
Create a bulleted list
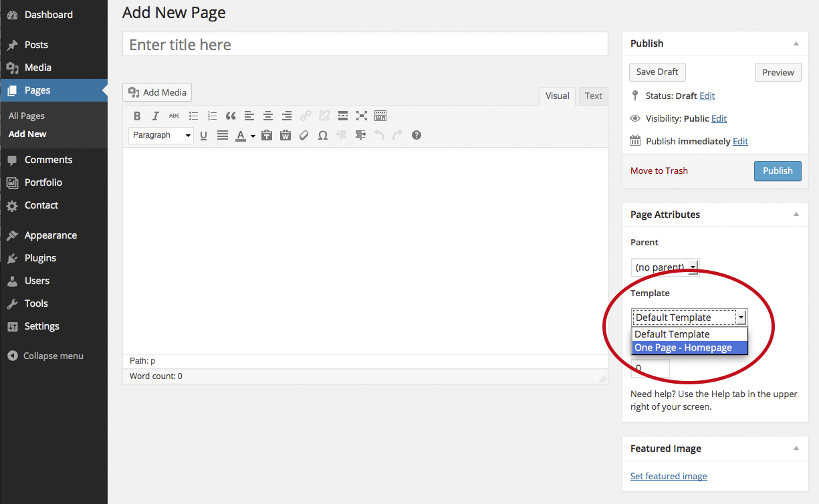pos(193,116)
